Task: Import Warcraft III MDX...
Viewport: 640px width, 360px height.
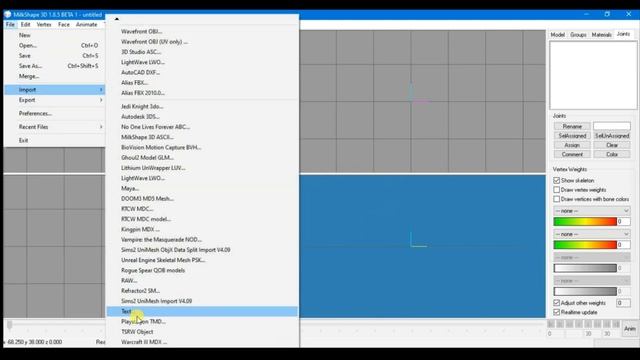Action: (x=202, y=342)
